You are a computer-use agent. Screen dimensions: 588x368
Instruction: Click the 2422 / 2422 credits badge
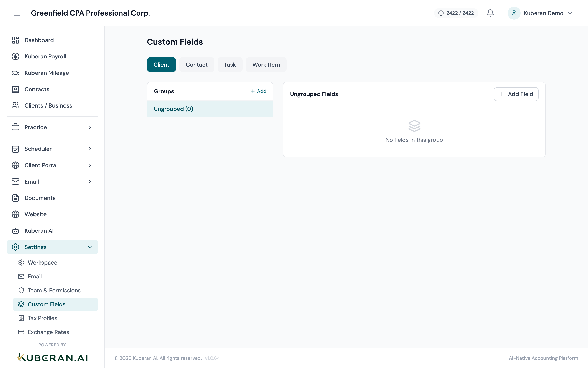pyautogui.click(x=456, y=13)
